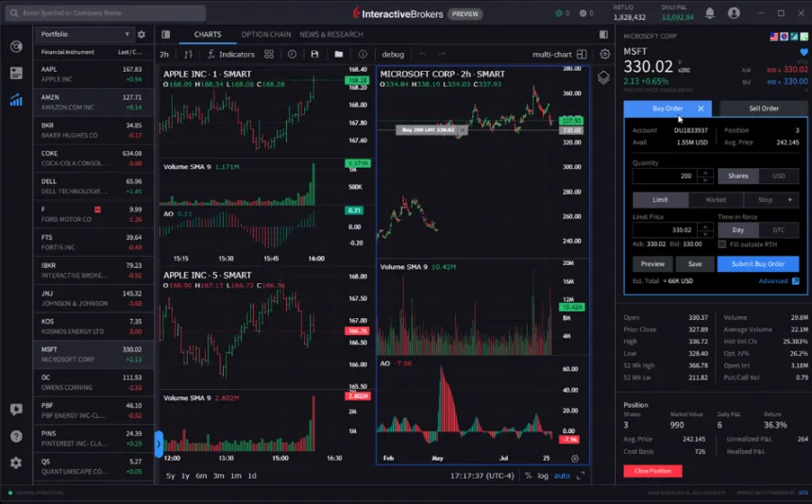Tick Fill outside RTH checkbox
This screenshot has height=504, width=812.
pyautogui.click(x=722, y=244)
